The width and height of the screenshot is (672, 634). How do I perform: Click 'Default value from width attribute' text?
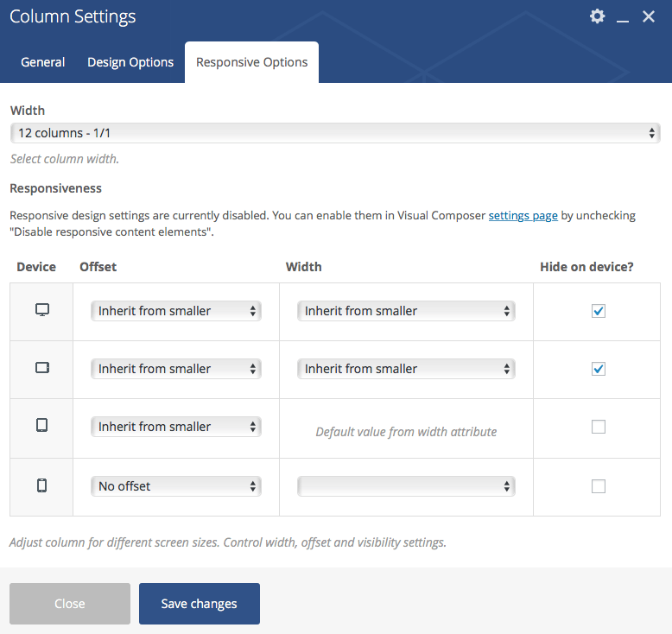406,432
